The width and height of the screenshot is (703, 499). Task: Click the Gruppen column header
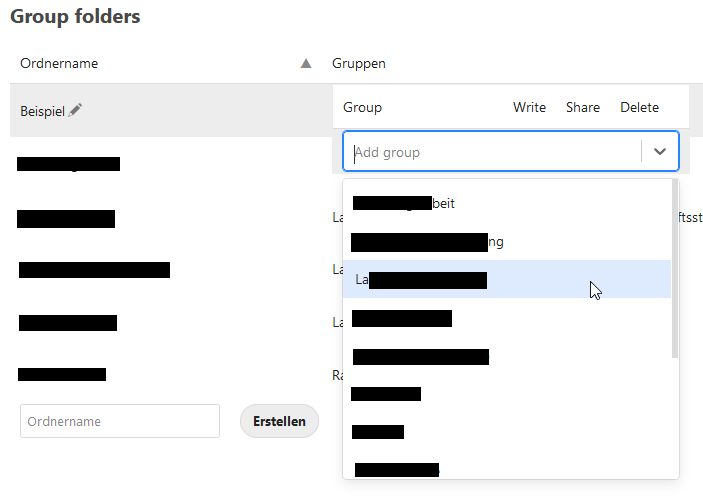pos(359,63)
